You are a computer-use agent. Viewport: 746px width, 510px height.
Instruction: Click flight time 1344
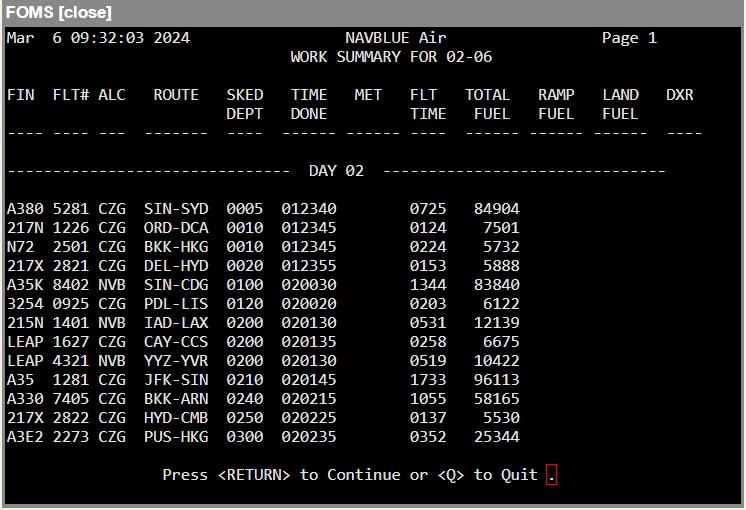tap(428, 285)
